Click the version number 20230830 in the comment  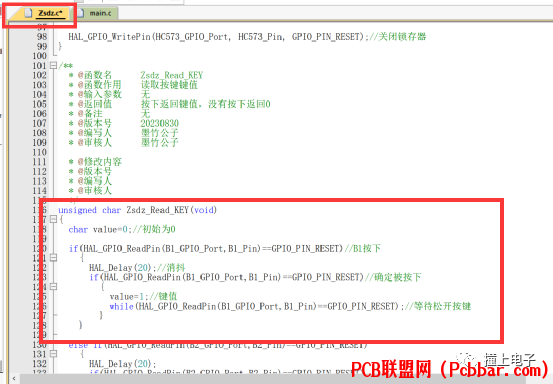click(x=159, y=123)
